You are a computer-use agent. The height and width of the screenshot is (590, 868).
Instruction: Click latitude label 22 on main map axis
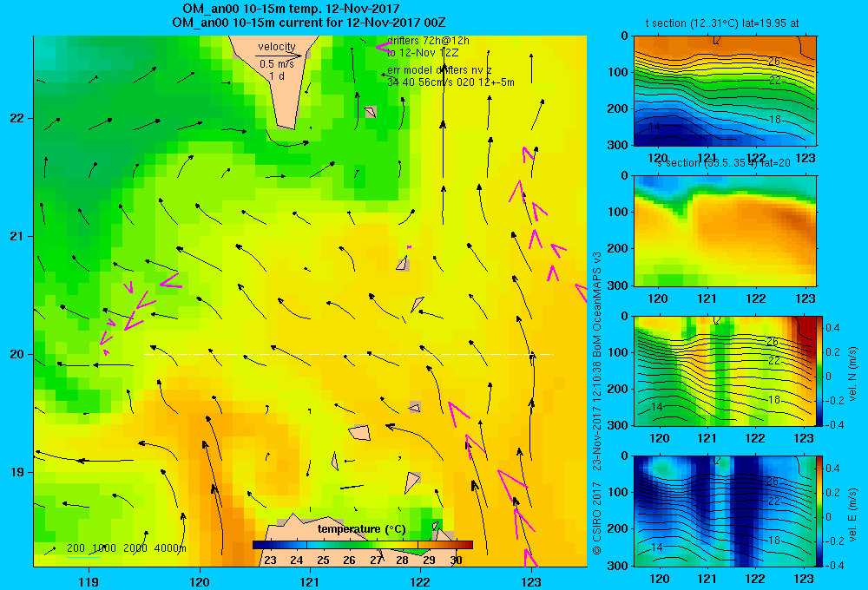(x=16, y=119)
